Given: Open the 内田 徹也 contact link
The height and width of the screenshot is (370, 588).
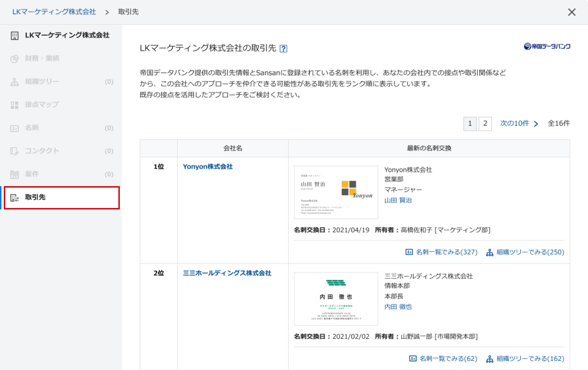Looking at the screenshot, I should pos(398,307).
